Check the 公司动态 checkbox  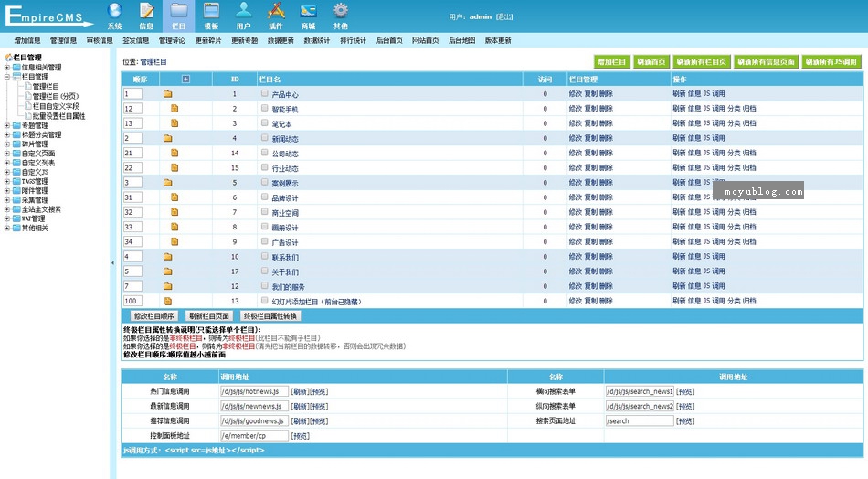point(265,153)
